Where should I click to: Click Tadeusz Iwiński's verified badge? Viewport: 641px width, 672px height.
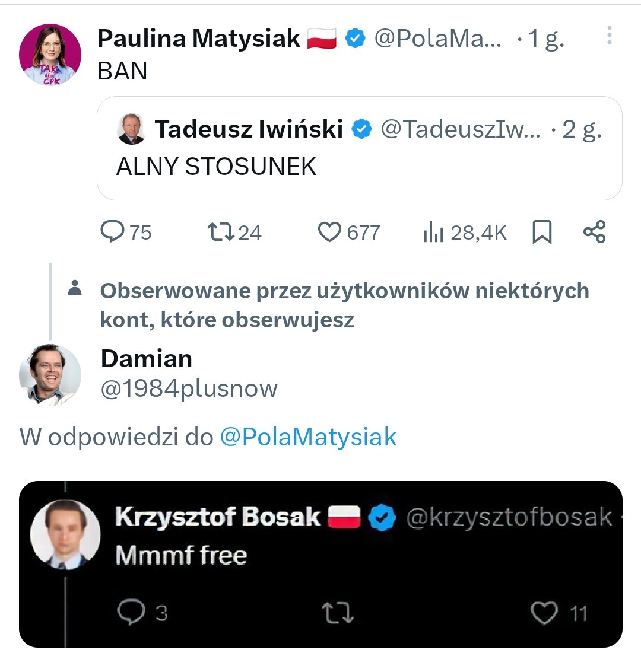click(x=361, y=129)
